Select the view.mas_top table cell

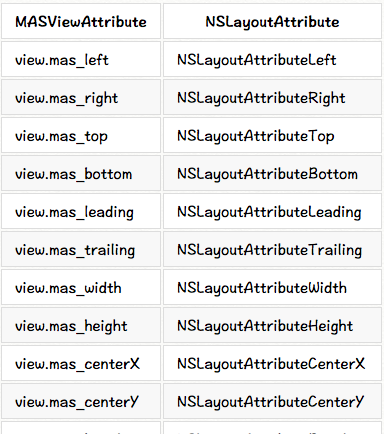pyautogui.click(x=81, y=135)
